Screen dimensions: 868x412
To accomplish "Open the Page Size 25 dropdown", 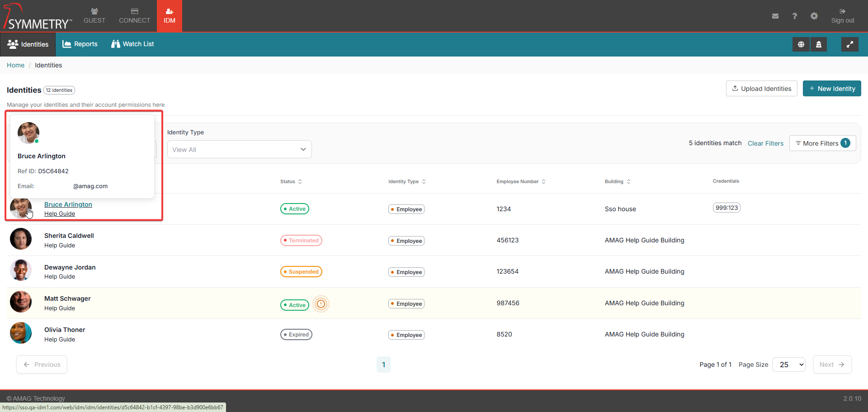I will click(788, 365).
